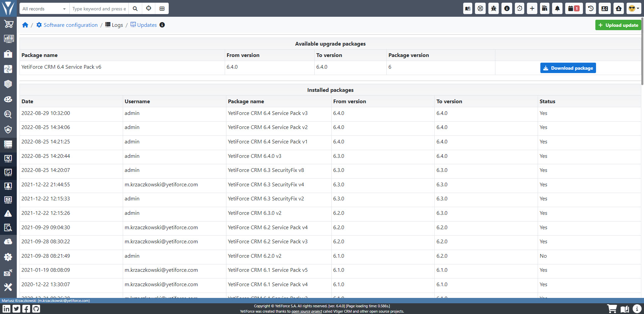The image size is (644, 314).
Task: Click the bug report icon
Action: (493, 8)
